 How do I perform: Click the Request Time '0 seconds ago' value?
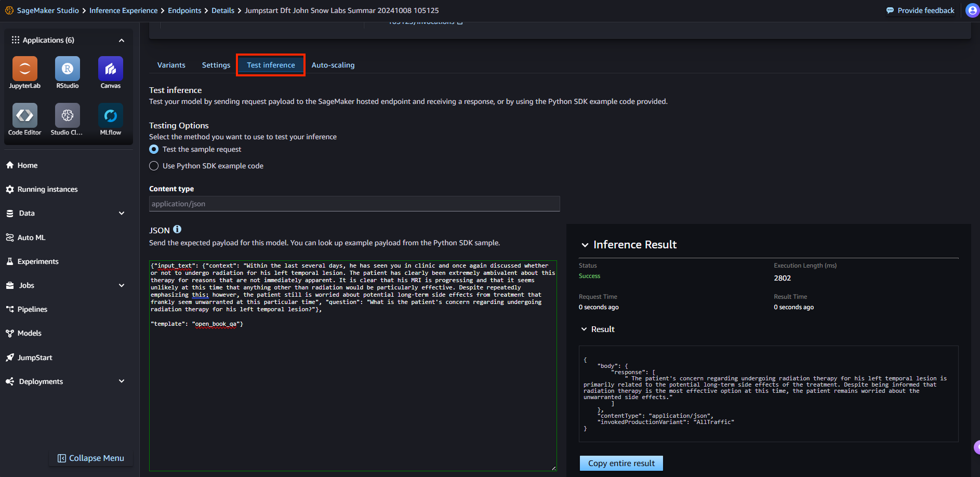click(599, 307)
